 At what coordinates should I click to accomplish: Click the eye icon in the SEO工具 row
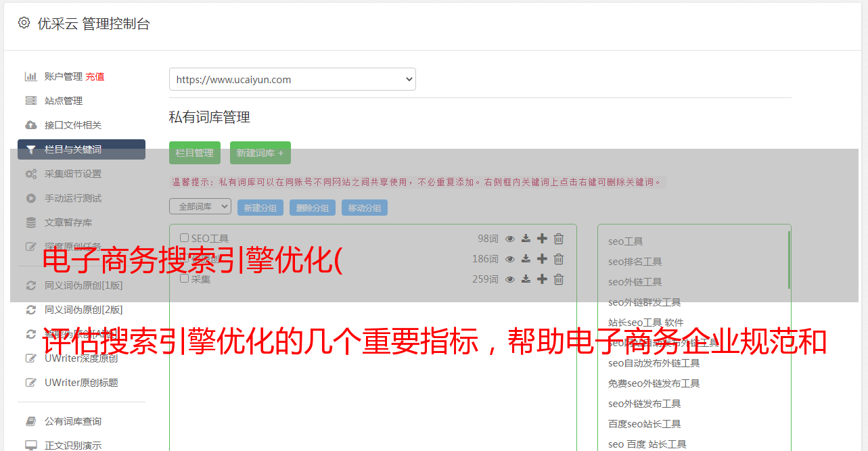510,239
